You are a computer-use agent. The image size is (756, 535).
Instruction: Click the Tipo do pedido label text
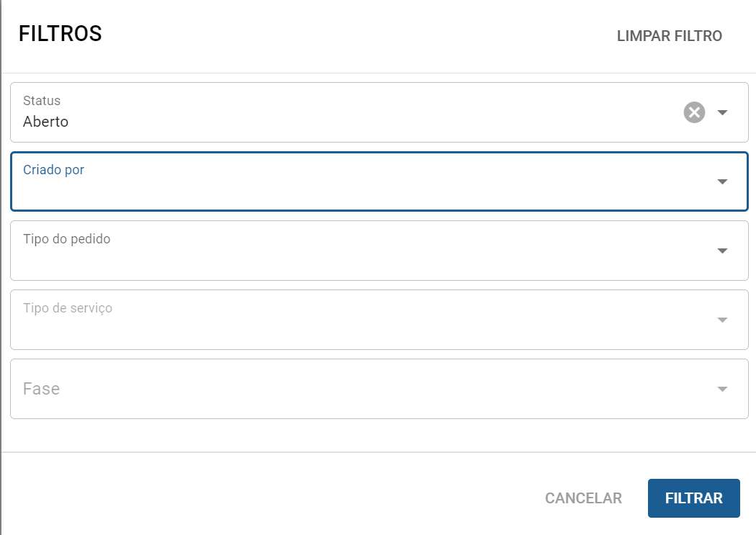tap(66, 239)
